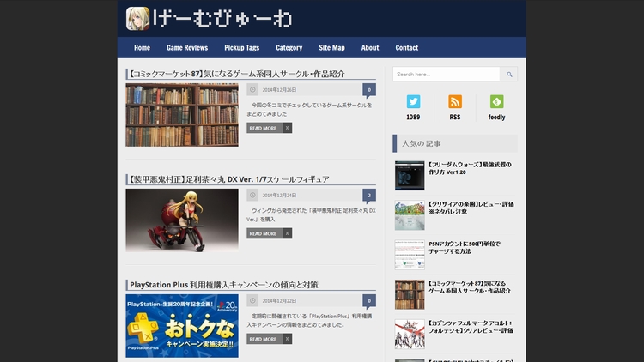This screenshot has height=362, width=644.
Task: Open the Contact page
Action: coord(407,48)
